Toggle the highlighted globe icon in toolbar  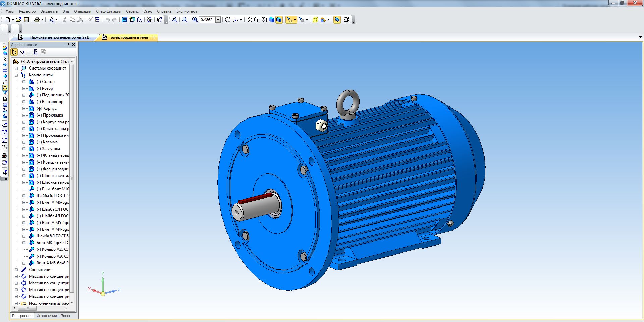click(337, 20)
